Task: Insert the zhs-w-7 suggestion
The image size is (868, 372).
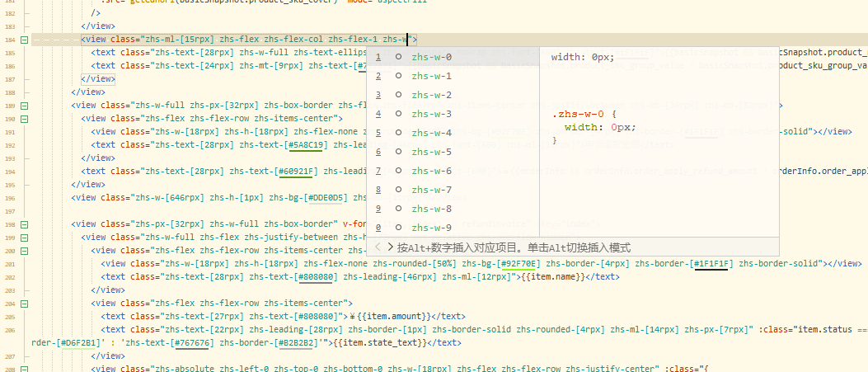Action: (431, 190)
